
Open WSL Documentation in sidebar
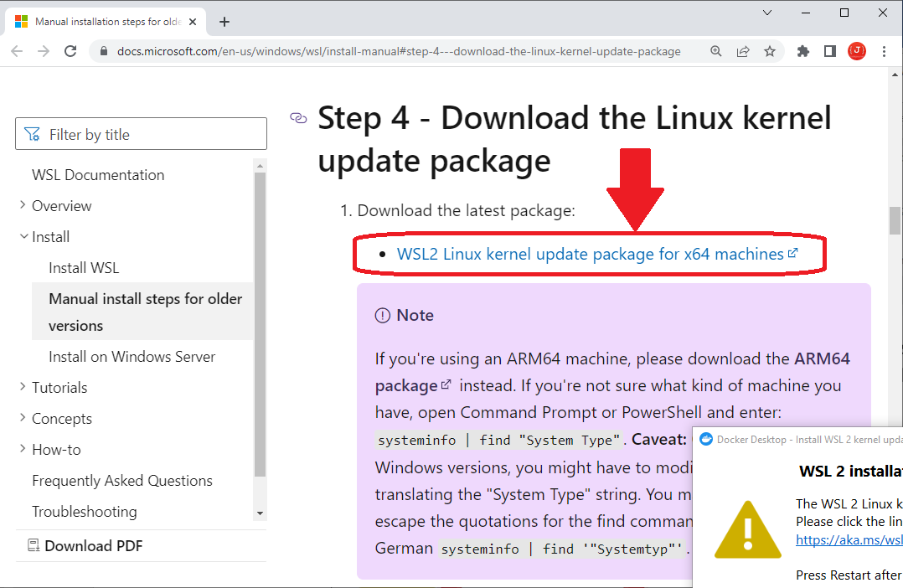click(98, 175)
